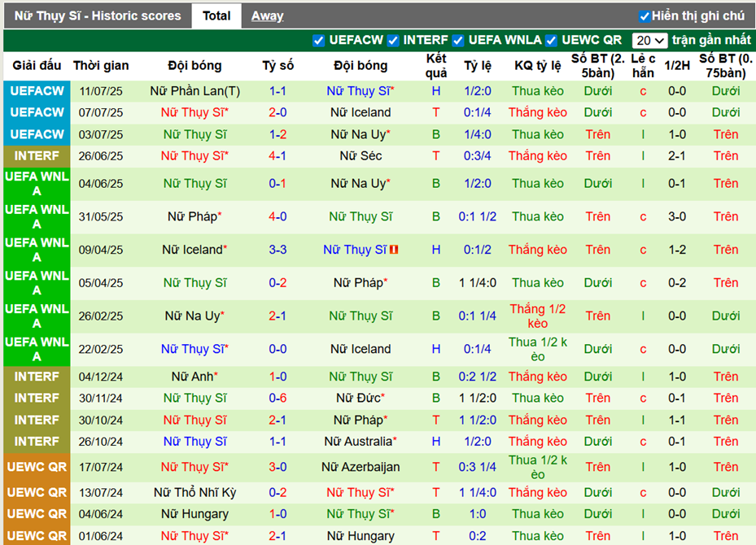The width and height of the screenshot is (756, 545).
Task: Click the Thời gian column header
Action: [x=101, y=66]
